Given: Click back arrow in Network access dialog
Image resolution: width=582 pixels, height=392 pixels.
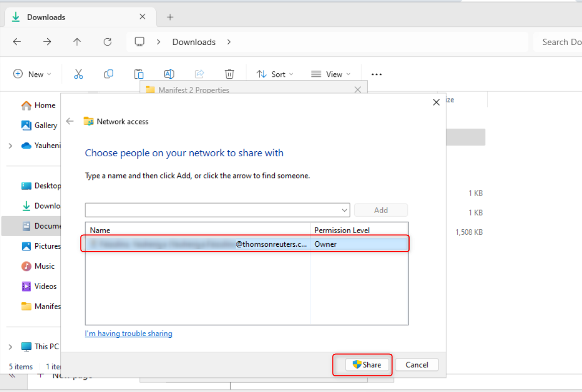Looking at the screenshot, I should 70,121.
